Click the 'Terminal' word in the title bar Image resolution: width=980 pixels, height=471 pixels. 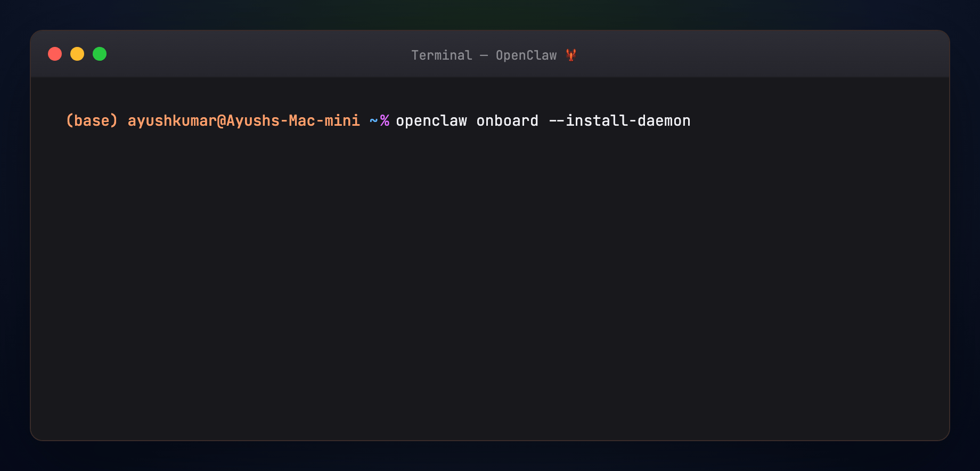click(442, 55)
